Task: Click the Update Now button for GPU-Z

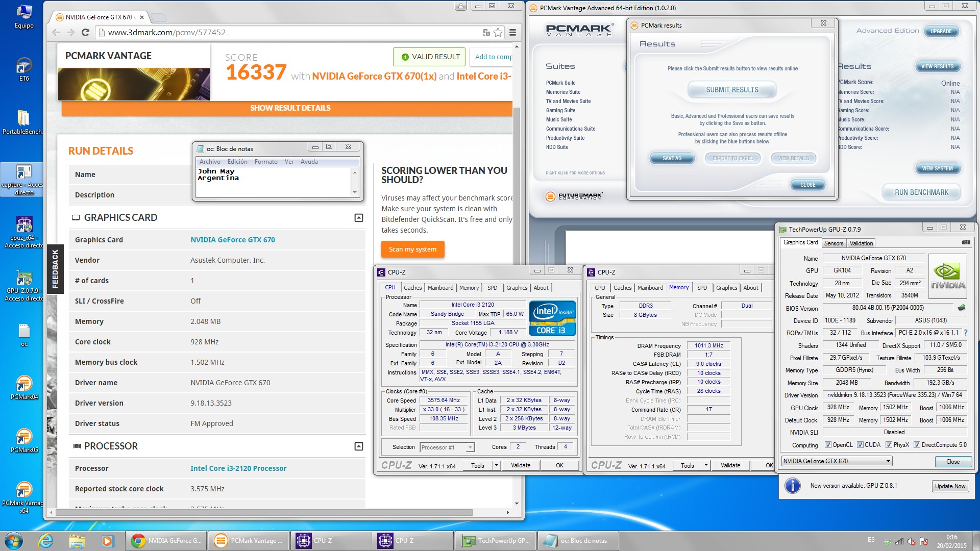Action: coord(950,486)
